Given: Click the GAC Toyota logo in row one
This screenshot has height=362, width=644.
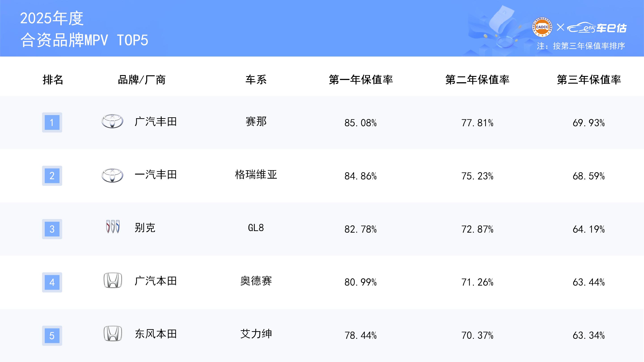Looking at the screenshot, I should 112,121.
